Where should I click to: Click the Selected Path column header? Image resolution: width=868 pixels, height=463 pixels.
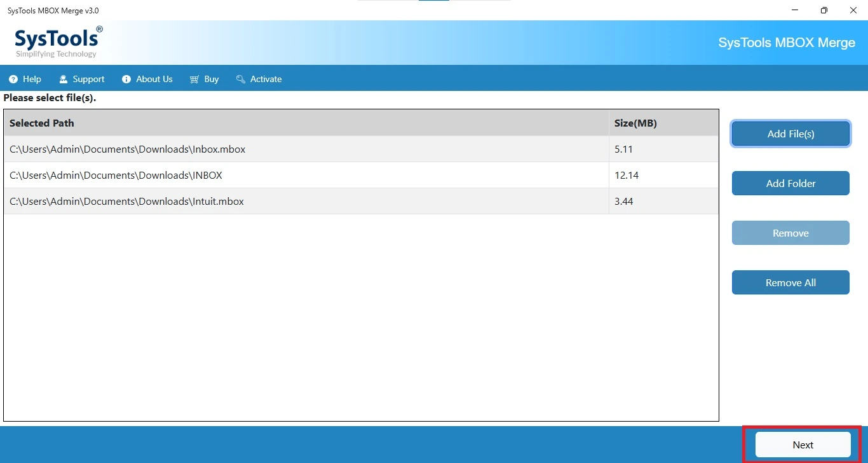point(306,123)
